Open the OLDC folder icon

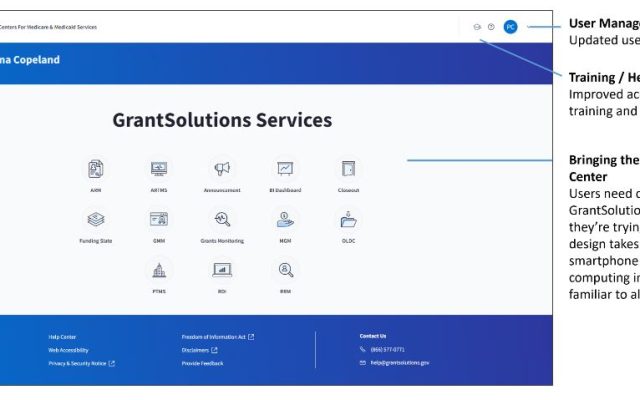click(x=348, y=219)
